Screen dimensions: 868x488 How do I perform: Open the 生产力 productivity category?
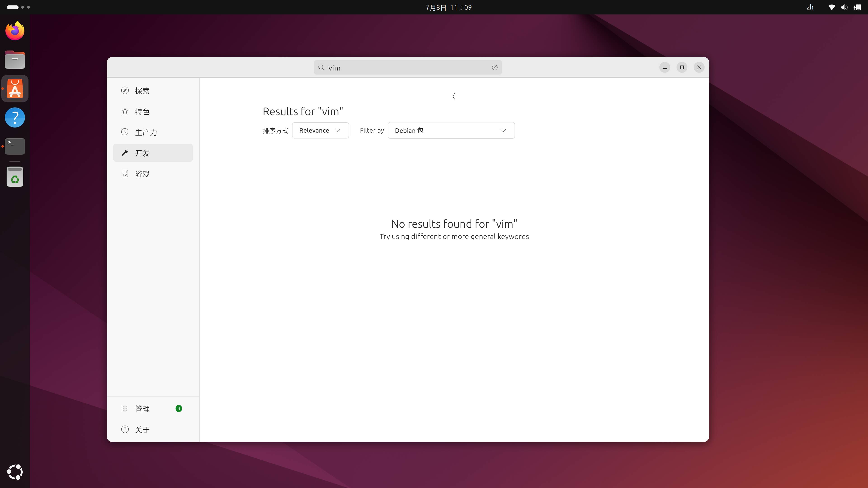(153, 132)
